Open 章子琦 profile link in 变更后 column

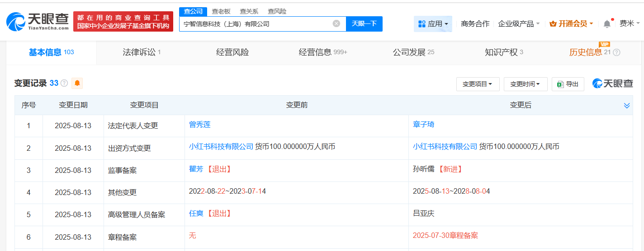(423, 125)
